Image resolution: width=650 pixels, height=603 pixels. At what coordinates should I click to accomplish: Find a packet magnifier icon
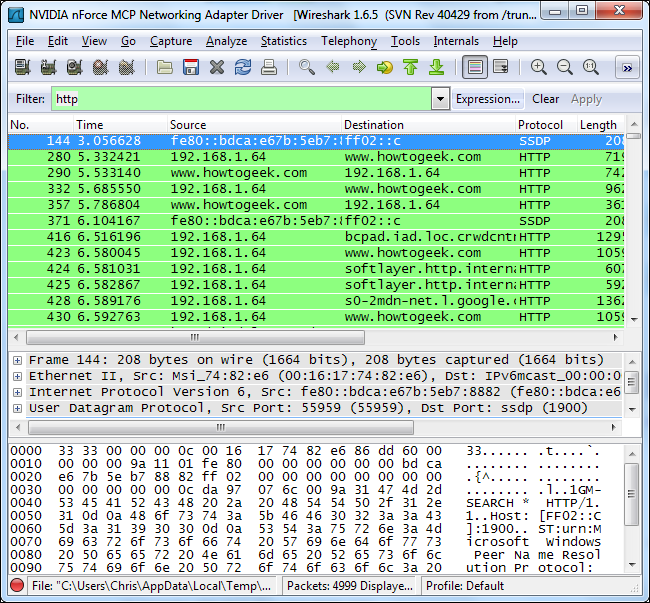pyautogui.click(x=307, y=67)
